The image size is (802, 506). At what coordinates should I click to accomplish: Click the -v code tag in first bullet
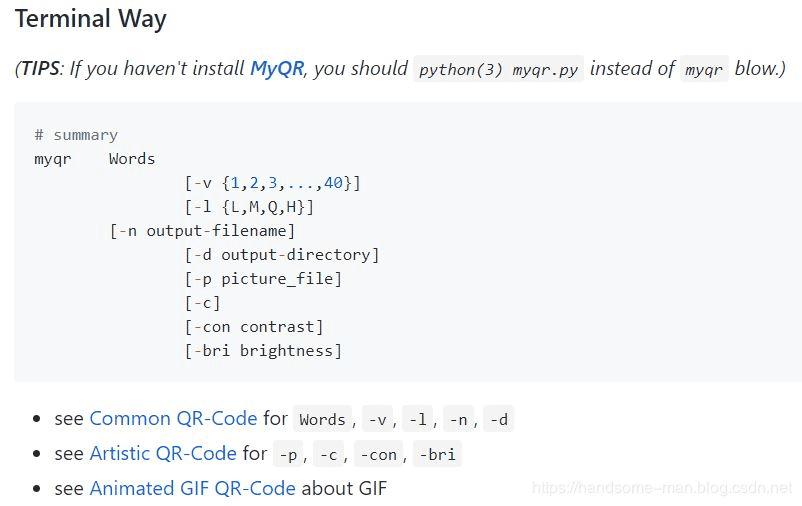pyautogui.click(x=377, y=420)
